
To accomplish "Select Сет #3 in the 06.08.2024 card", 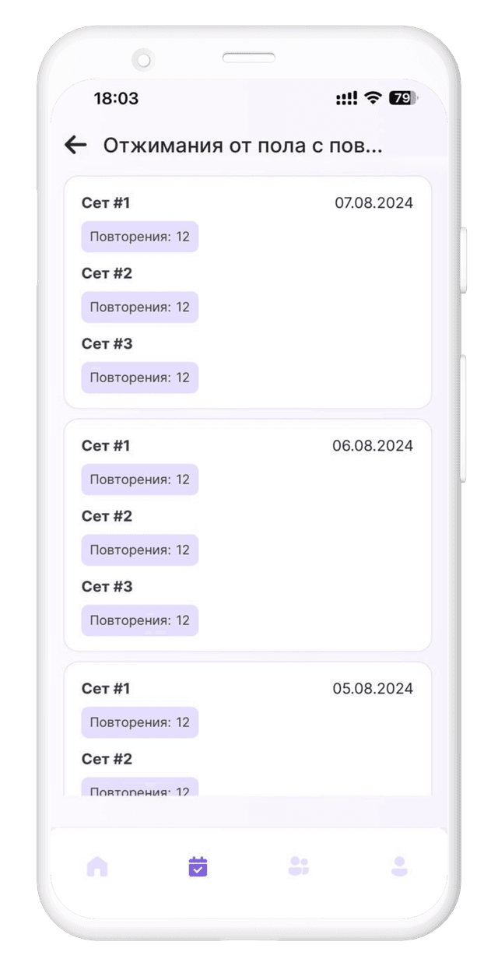I will coord(107,587).
